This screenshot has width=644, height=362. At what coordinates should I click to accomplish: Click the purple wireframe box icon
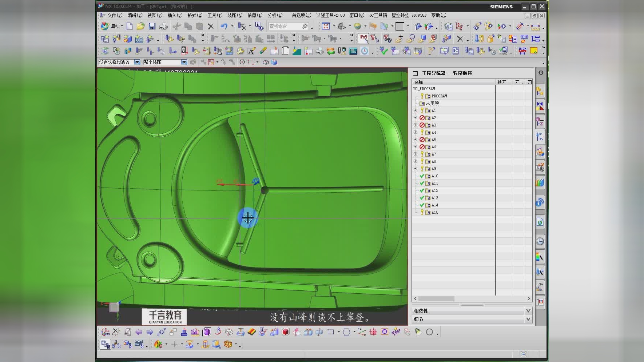pyautogui.click(x=207, y=332)
